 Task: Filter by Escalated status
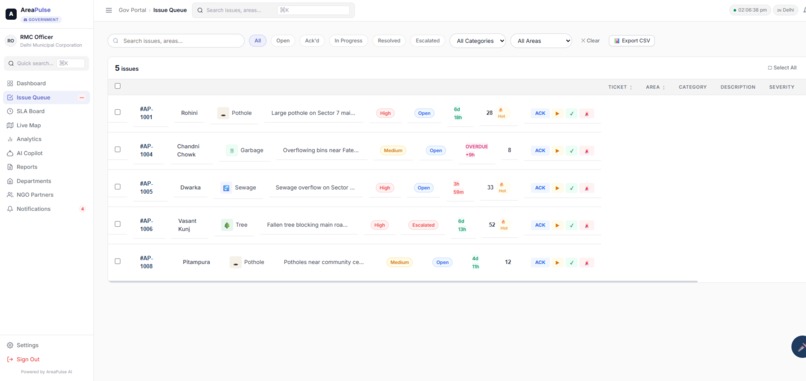[x=428, y=41]
